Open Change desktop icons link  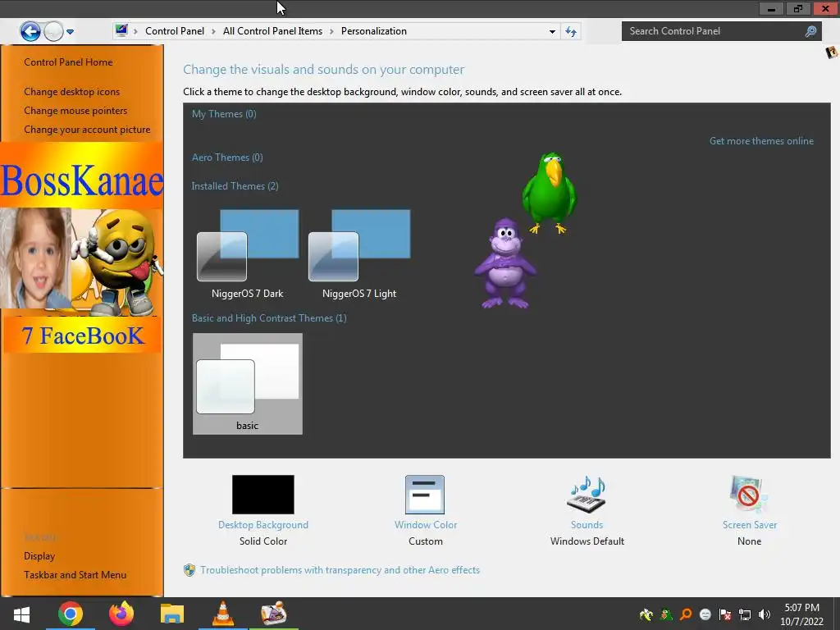(72, 92)
